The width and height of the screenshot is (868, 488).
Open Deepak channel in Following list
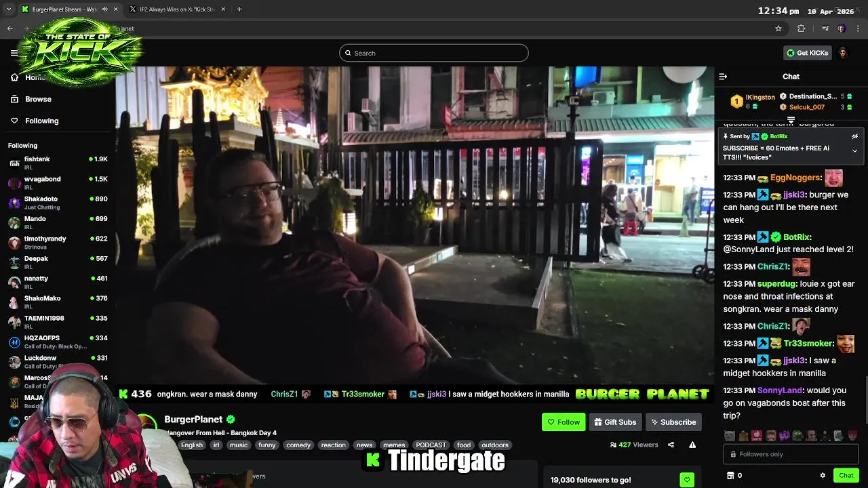(58, 262)
